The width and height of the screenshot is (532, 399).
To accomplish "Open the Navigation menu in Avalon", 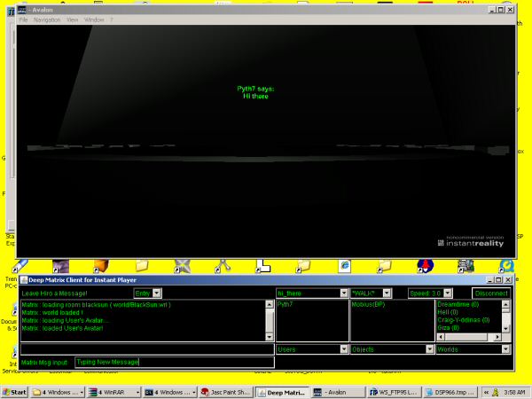I will click(47, 20).
